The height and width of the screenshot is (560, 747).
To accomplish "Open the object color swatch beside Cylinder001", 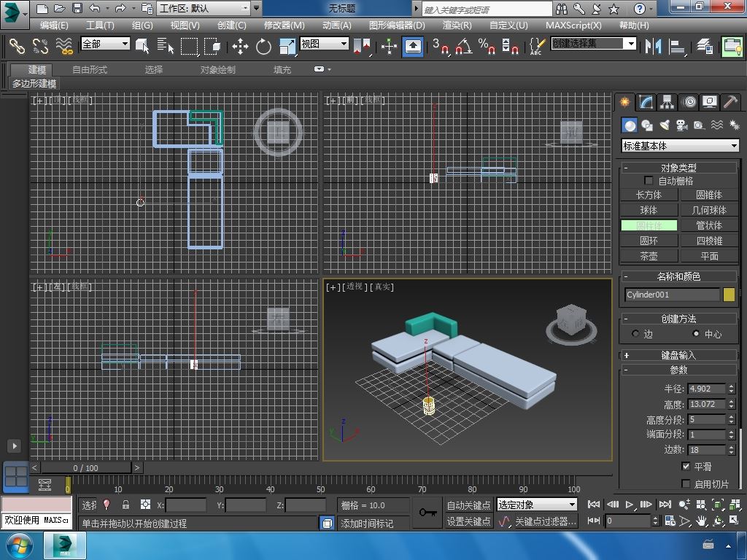I will pos(729,295).
